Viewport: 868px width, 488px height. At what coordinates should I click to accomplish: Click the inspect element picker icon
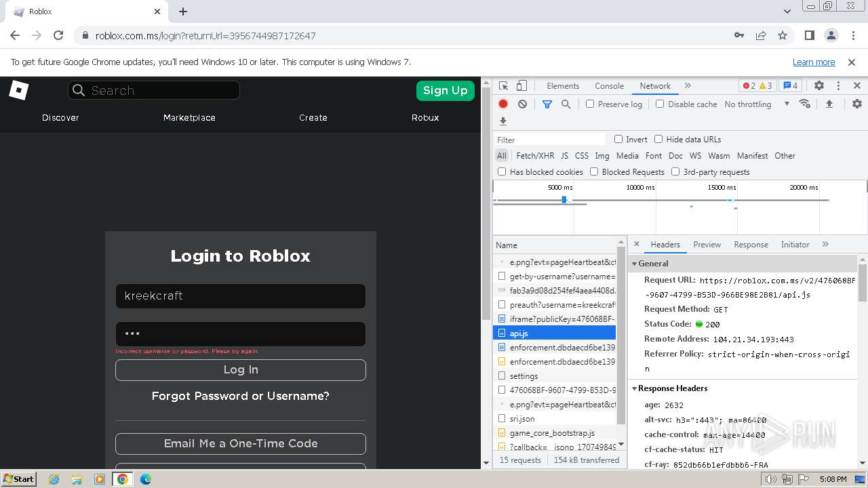(x=503, y=86)
